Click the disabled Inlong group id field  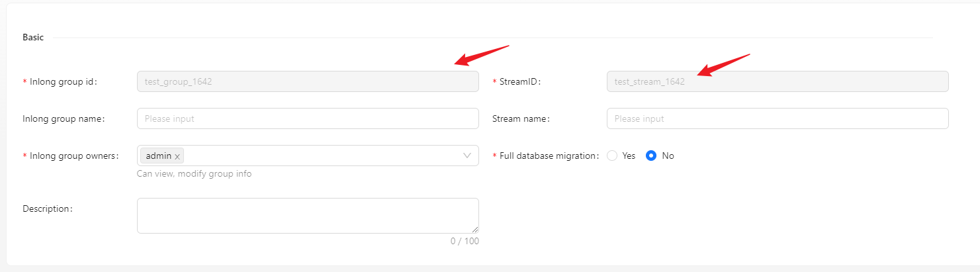(308, 81)
